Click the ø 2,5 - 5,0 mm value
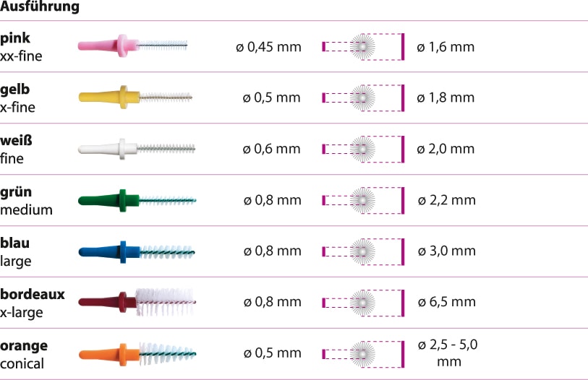The image size is (588, 380). 448,353
